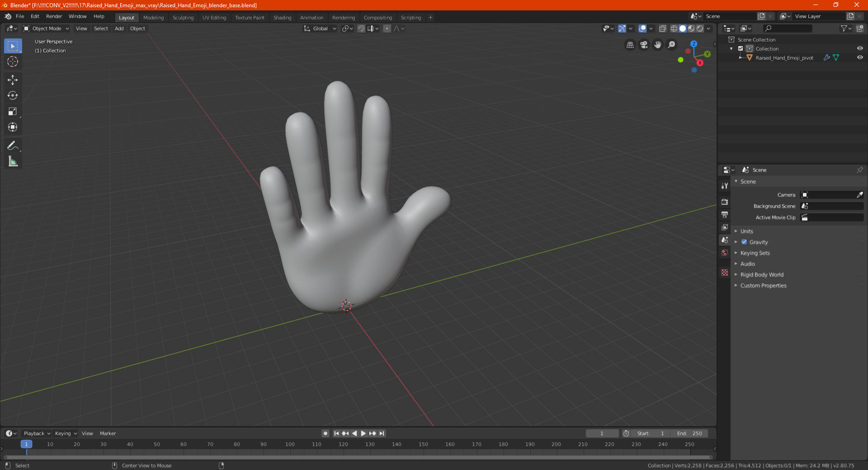The width and height of the screenshot is (868, 470).
Task: Play the animation forward
Action: tap(363, 433)
